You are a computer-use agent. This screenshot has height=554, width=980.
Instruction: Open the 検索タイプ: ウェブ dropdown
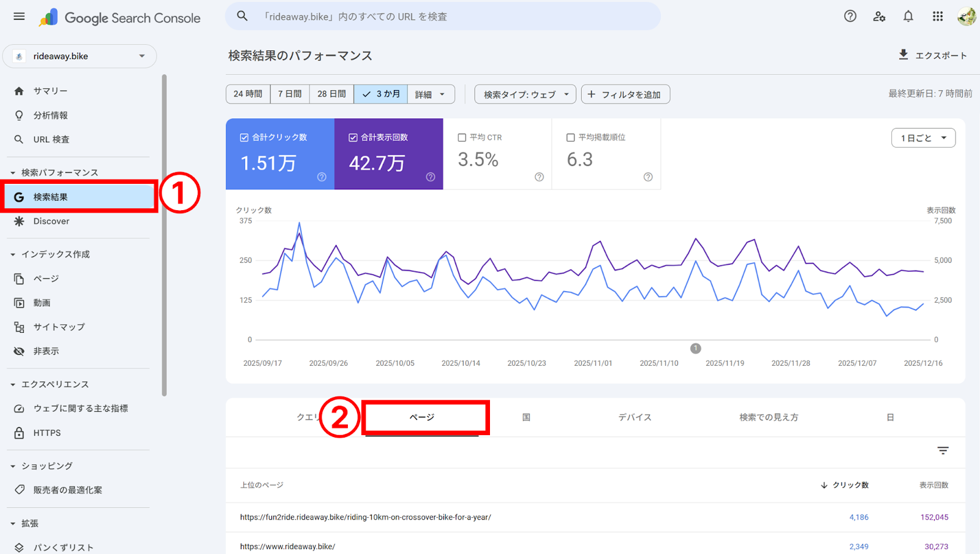(x=524, y=94)
